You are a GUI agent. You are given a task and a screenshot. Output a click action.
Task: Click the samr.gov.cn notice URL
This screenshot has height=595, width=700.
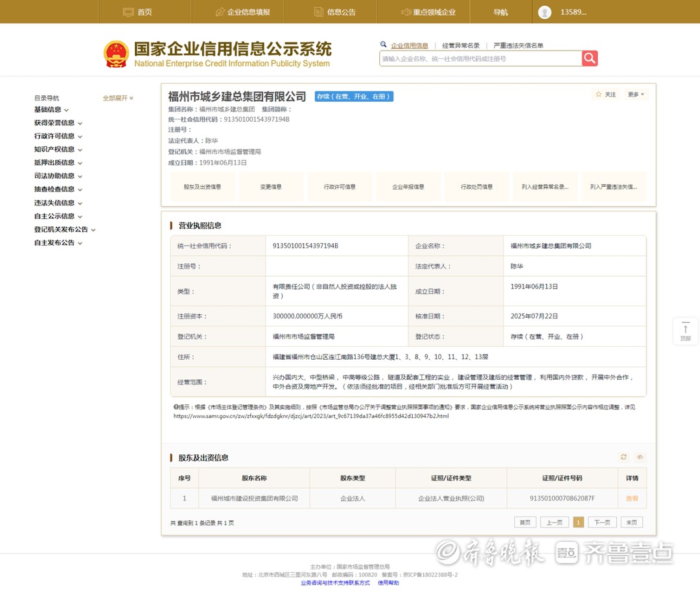311,416
